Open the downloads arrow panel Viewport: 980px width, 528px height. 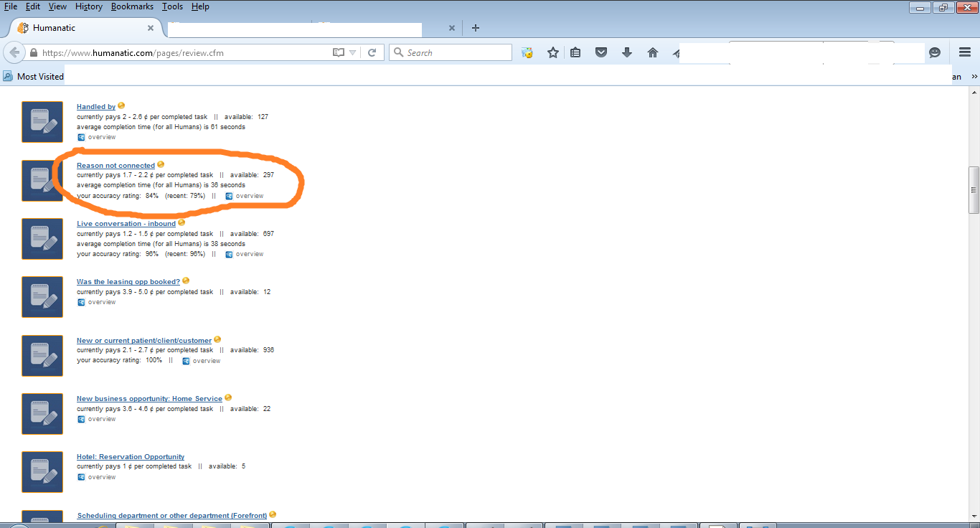pyautogui.click(x=627, y=52)
